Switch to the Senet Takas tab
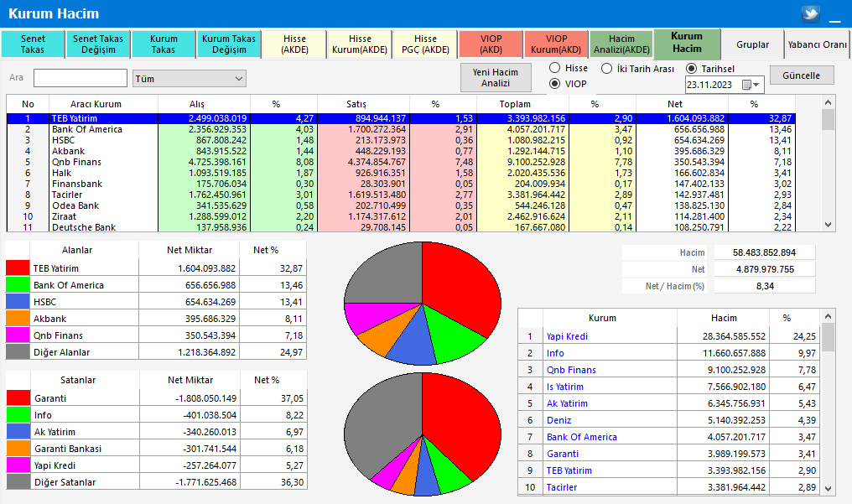This screenshot has width=852, height=504. tap(34, 44)
